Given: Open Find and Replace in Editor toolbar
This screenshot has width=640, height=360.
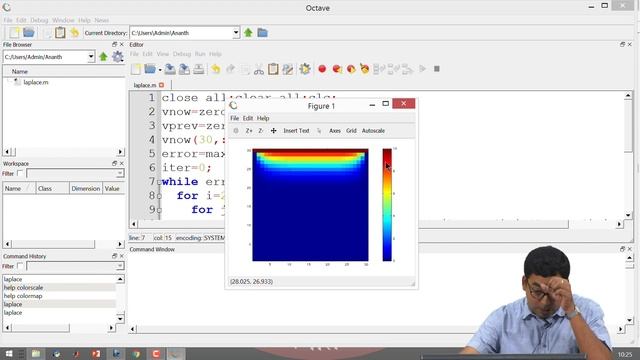Looking at the screenshot, I should [287, 69].
